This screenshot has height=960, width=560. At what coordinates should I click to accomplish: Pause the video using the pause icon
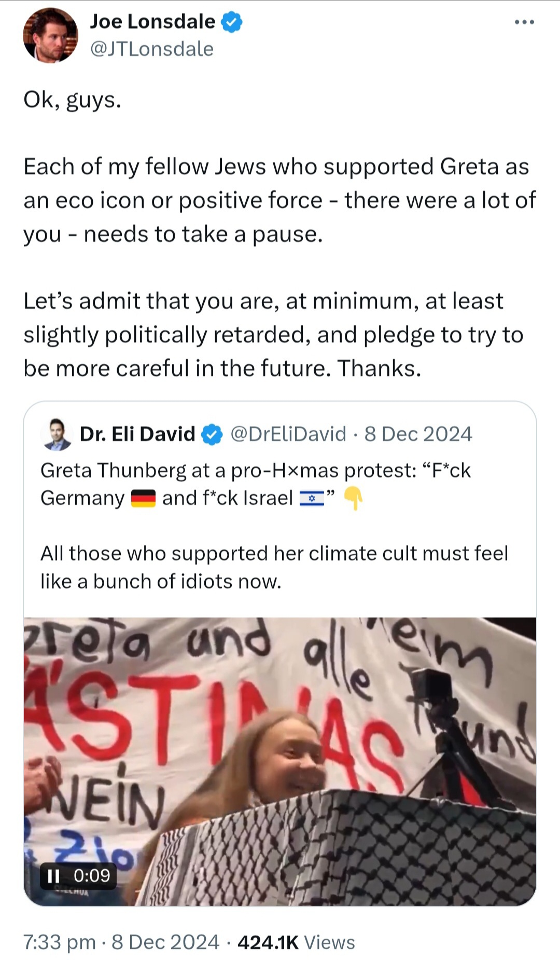tap(53, 876)
